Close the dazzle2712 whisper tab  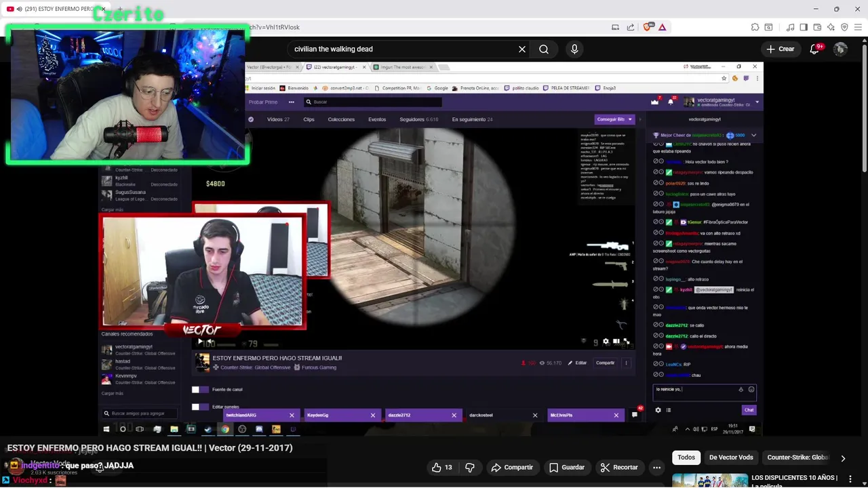454,415
